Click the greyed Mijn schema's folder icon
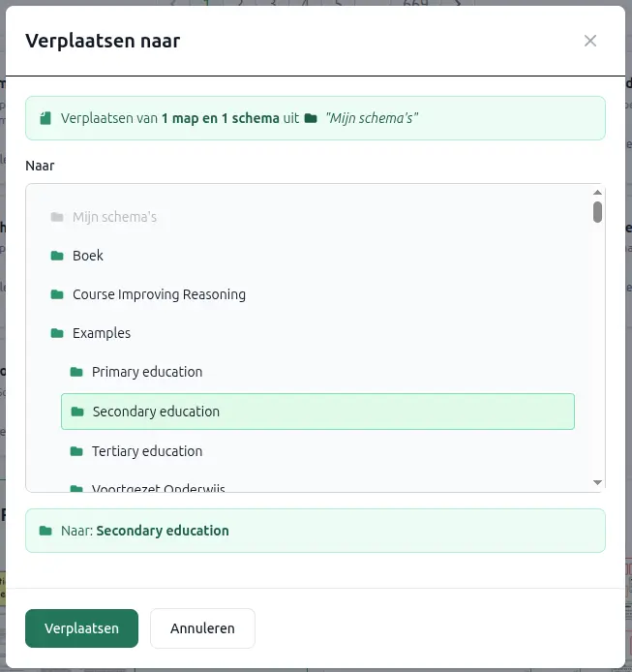Screen dimensions: 632x672 (x=57, y=217)
